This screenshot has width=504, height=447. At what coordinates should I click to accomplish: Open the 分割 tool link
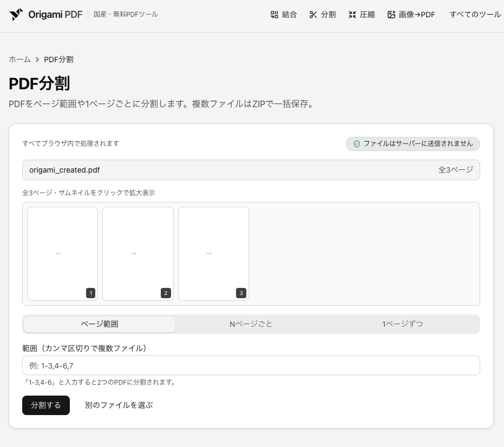(x=323, y=15)
